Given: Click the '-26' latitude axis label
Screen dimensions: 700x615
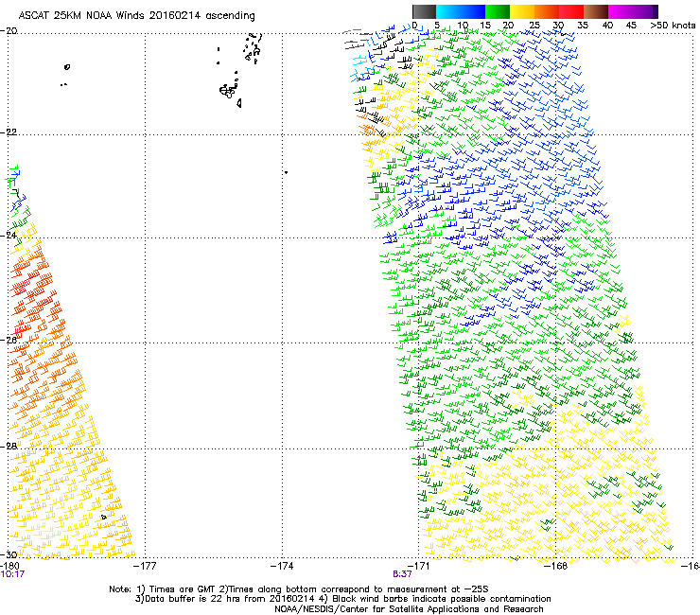Looking at the screenshot, I should (x=9, y=340).
